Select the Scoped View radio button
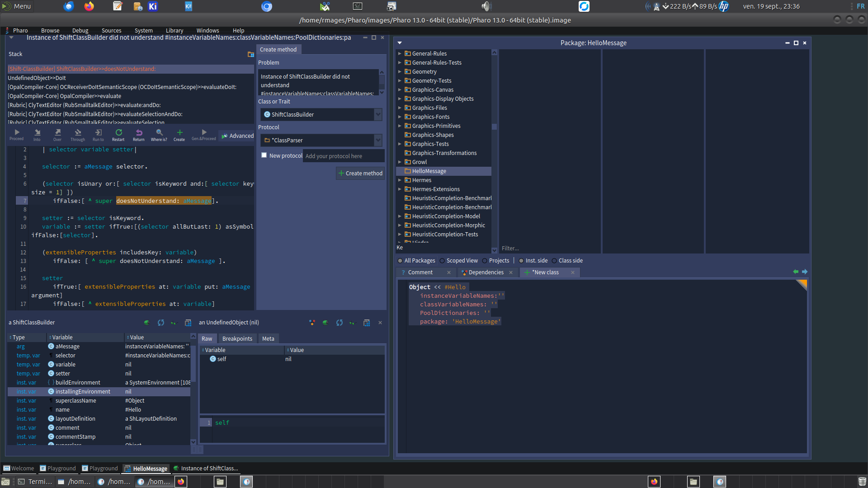This screenshot has width=868, height=488. coord(442,261)
